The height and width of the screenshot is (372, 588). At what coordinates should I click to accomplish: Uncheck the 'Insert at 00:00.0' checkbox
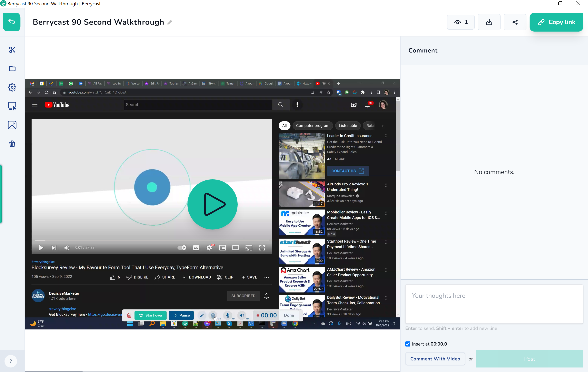coord(408,344)
